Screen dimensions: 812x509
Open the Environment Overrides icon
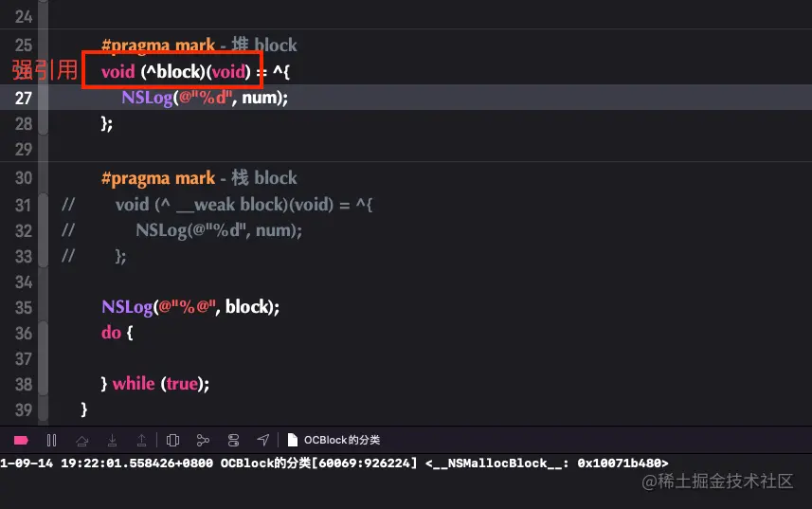point(233,440)
